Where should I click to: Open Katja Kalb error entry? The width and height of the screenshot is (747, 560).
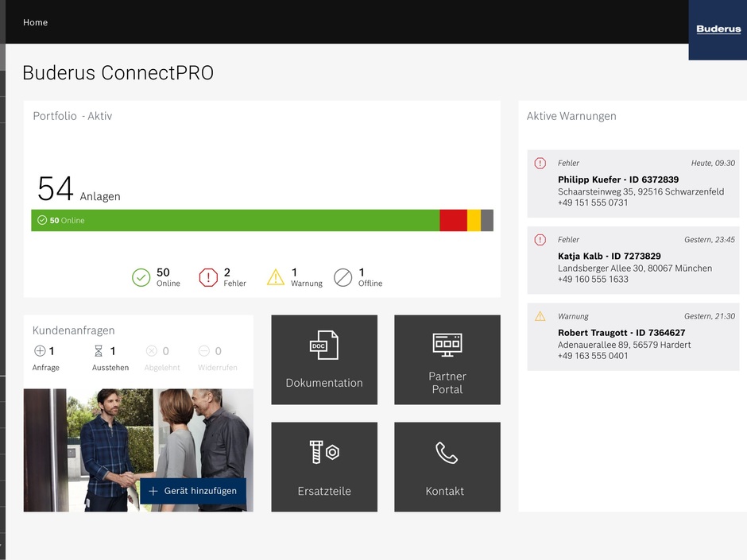(x=633, y=260)
